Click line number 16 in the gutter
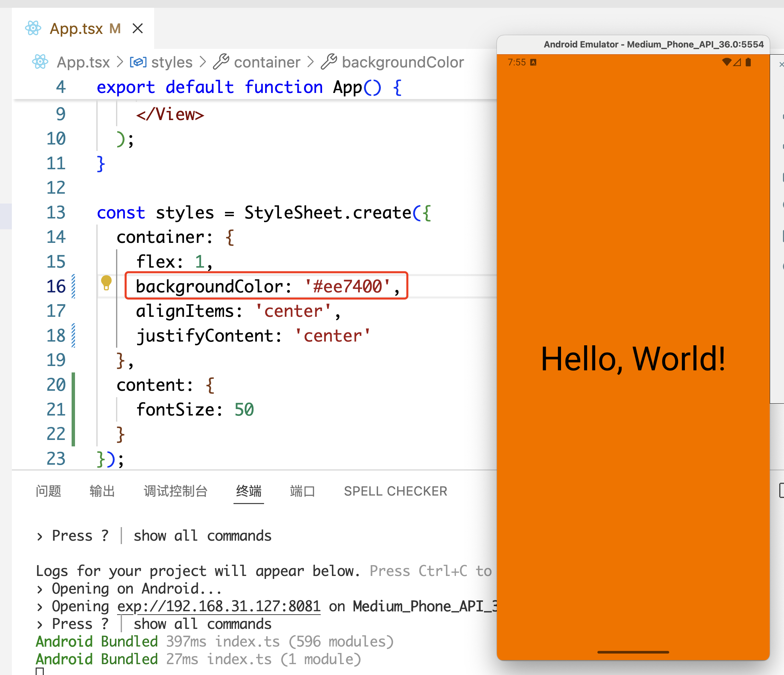Viewport: 784px width, 675px height. (56, 286)
